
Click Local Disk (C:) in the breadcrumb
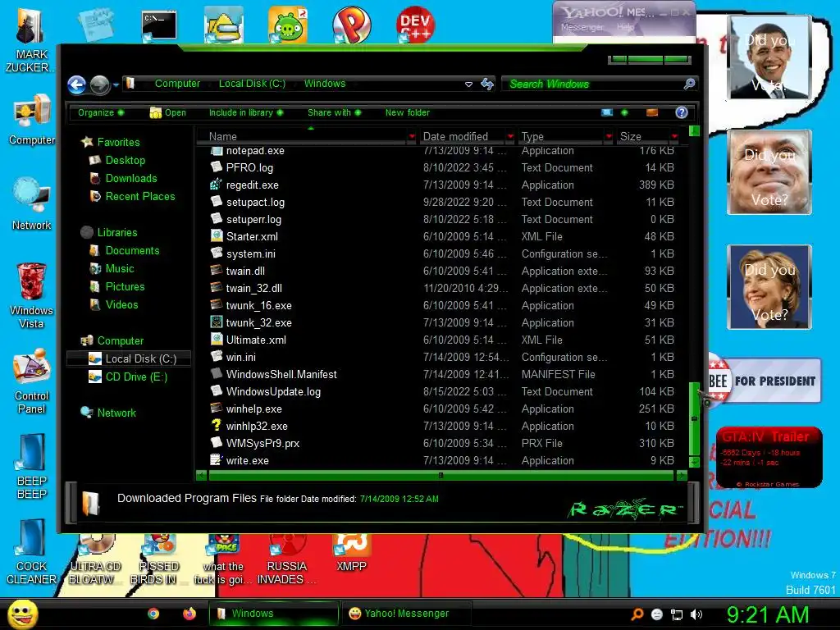252,84
